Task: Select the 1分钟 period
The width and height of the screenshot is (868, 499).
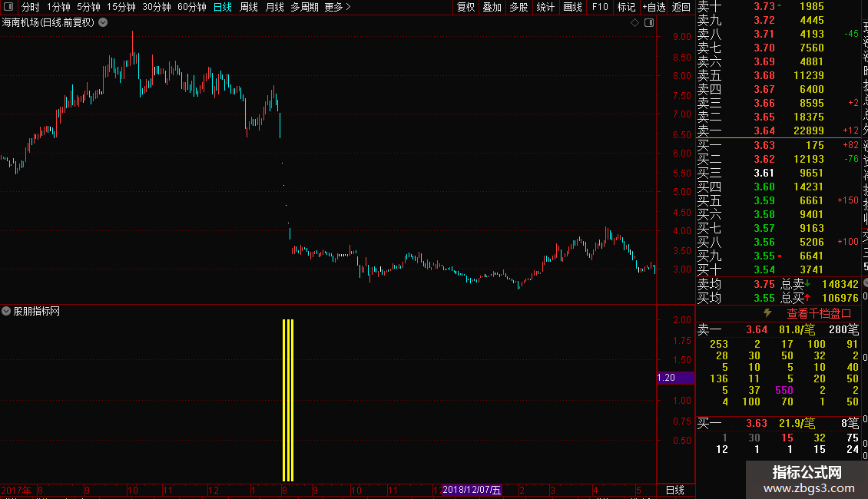Action: 58,7
